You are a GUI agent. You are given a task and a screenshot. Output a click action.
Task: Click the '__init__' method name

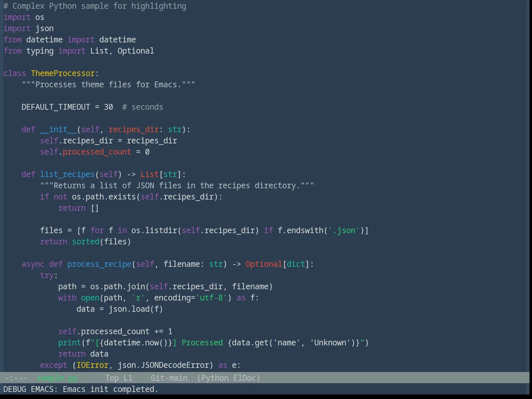tap(58, 130)
